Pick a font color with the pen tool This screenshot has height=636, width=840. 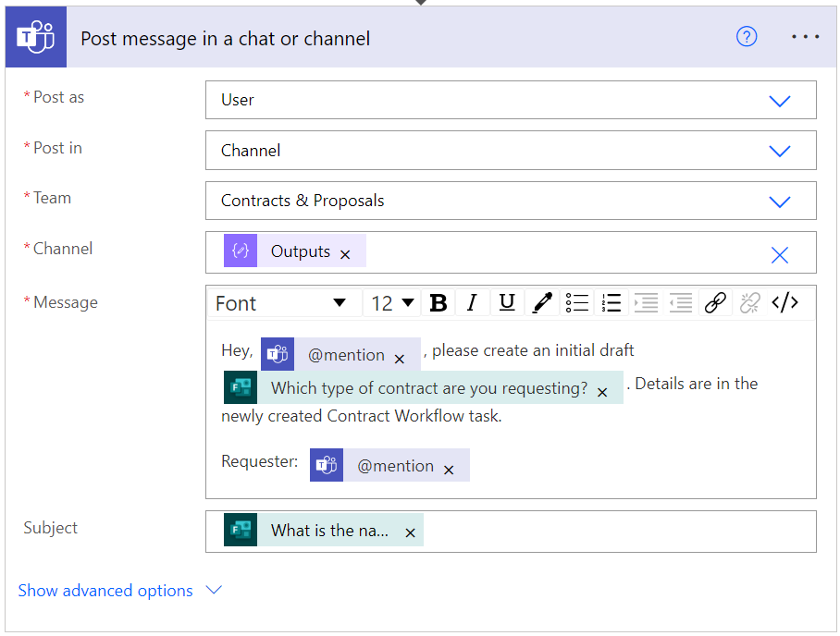point(542,302)
